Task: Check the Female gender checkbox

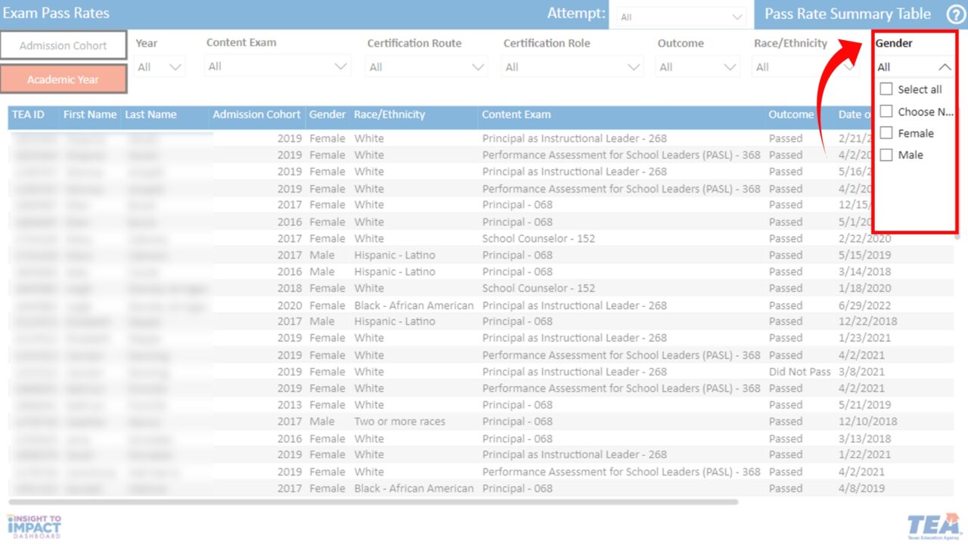Action: 886,133
